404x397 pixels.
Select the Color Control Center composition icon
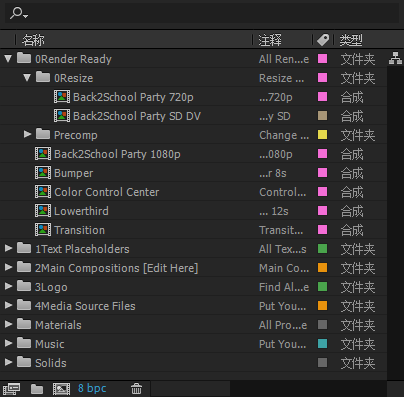click(x=43, y=192)
